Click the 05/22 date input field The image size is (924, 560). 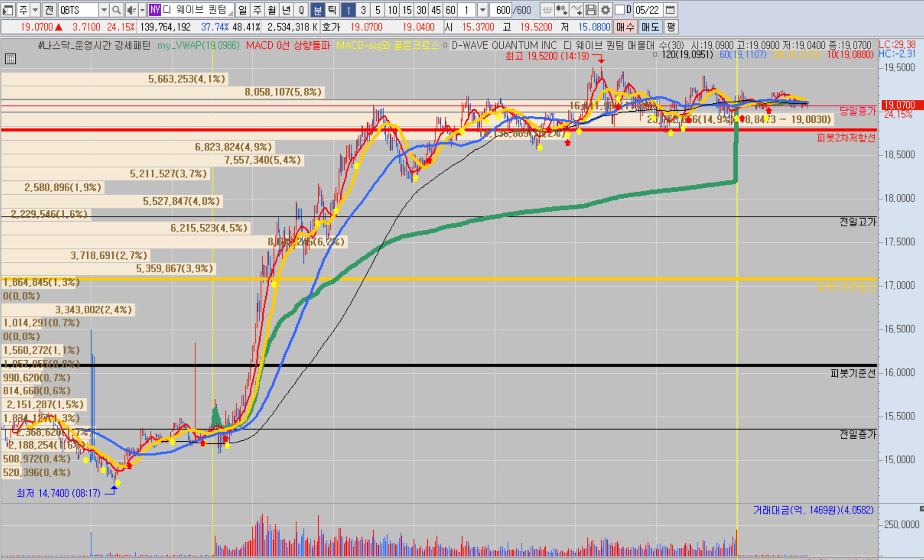[647, 10]
